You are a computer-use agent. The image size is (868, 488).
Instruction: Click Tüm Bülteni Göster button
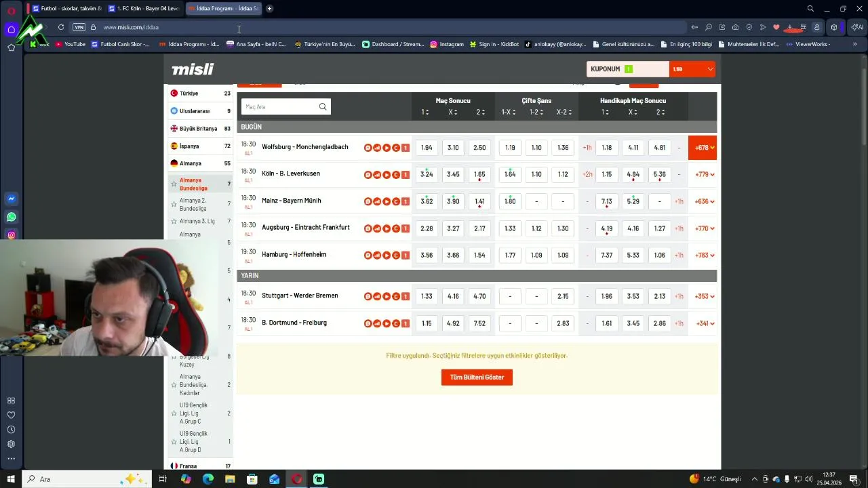[477, 377]
